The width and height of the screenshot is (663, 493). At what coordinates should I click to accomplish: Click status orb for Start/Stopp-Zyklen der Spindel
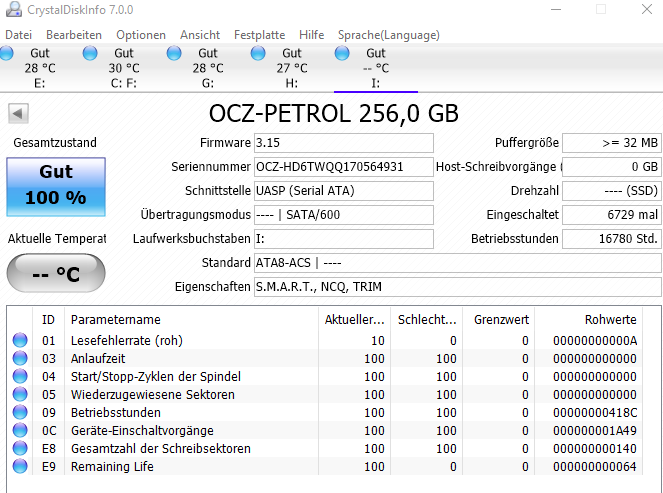(x=20, y=376)
